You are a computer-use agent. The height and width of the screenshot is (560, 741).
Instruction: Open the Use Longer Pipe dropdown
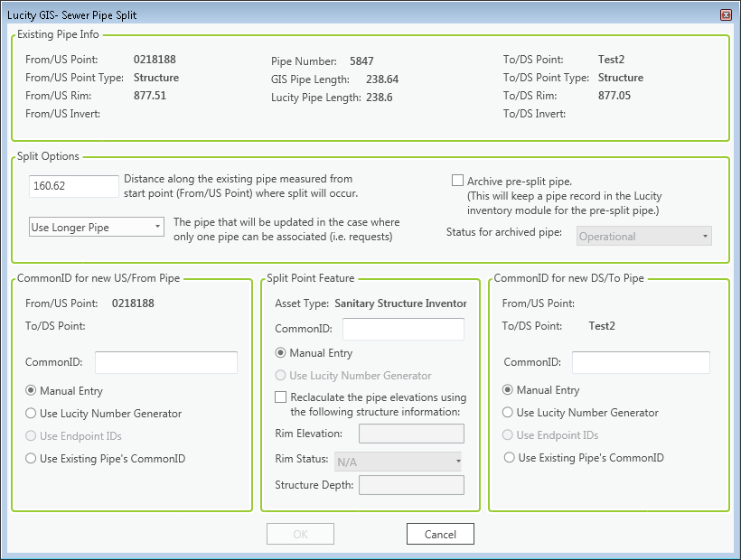tap(97, 227)
